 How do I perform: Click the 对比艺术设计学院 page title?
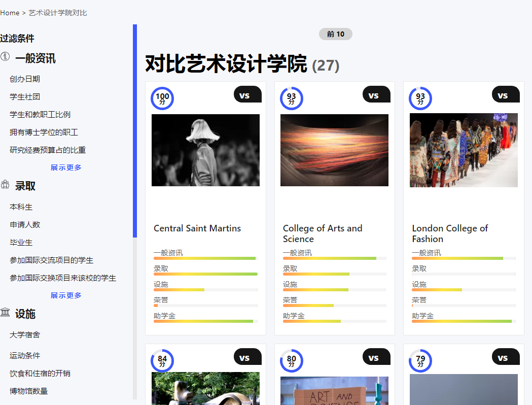click(226, 63)
